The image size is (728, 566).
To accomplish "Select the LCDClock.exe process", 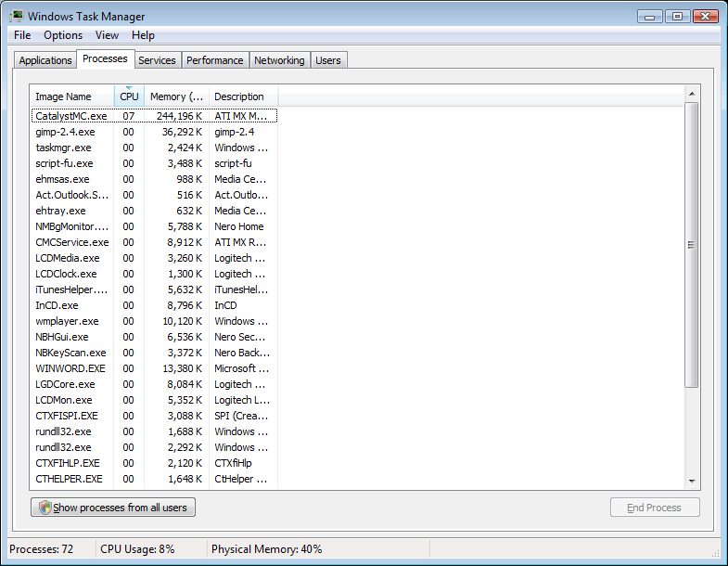I will click(x=154, y=274).
